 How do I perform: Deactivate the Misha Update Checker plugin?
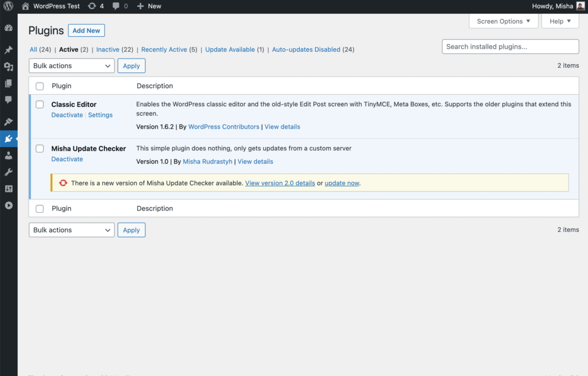pyautogui.click(x=67, y=159)
